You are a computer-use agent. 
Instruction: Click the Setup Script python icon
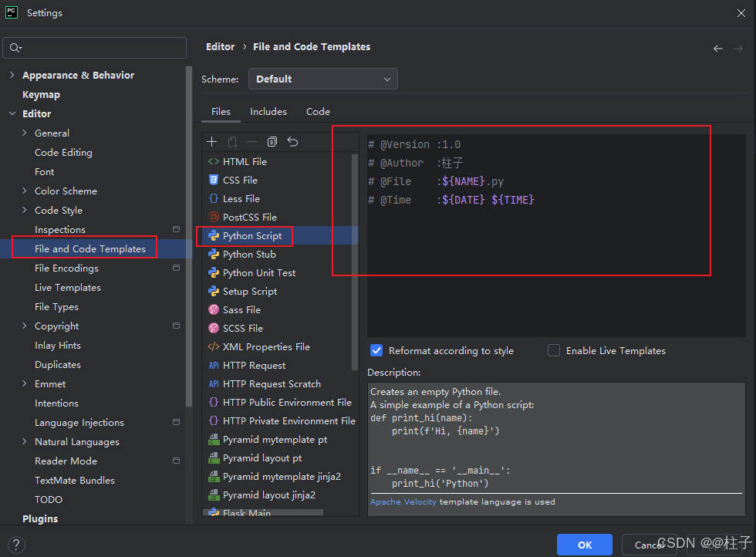click(214, 292)
